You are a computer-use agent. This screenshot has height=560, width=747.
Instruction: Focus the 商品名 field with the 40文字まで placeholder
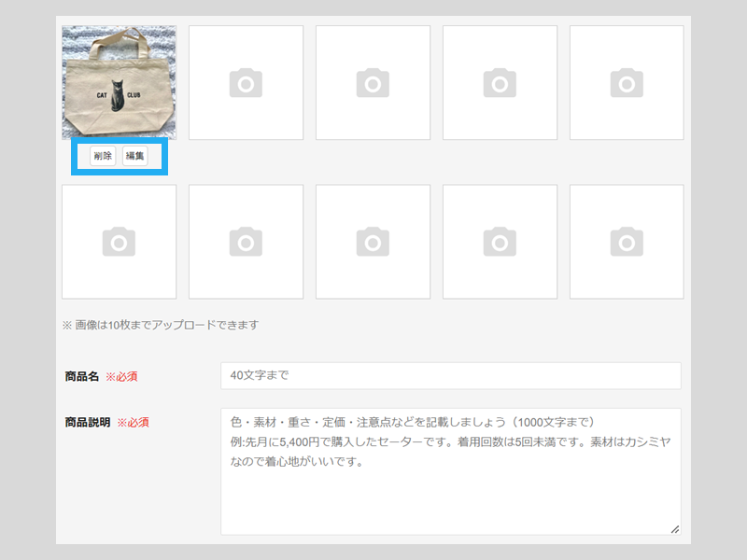[x=451, y=376]
